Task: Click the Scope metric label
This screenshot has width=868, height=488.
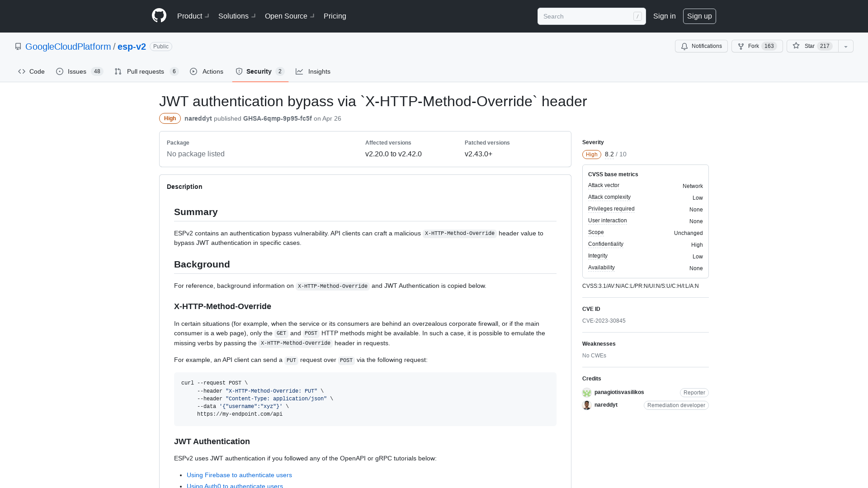Action: point(596,232)
